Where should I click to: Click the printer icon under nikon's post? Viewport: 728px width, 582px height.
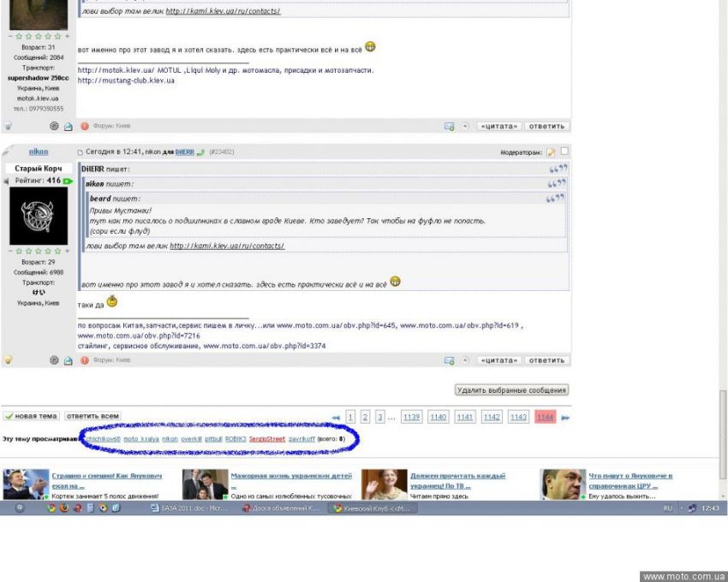click(69, 360)
